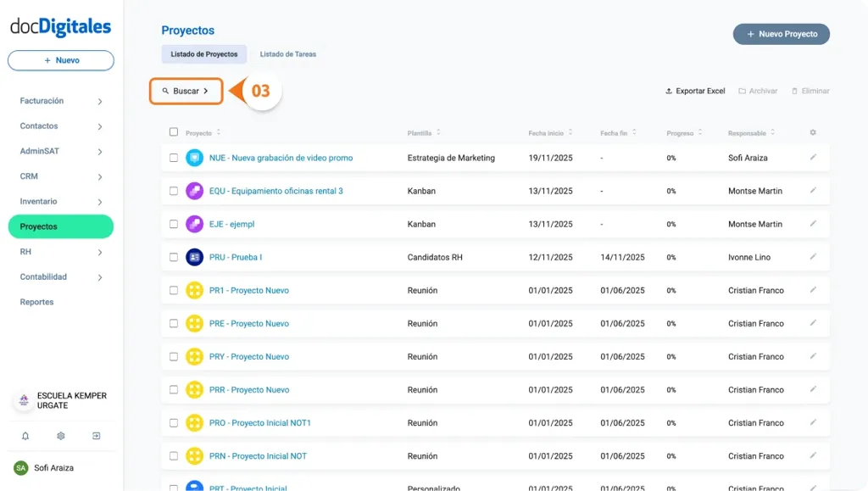Click the edit pencil for project PRU - Prueba I
The height and width of the screenshot is (491, 868).
pyautogui.click(x=813, y=257)
